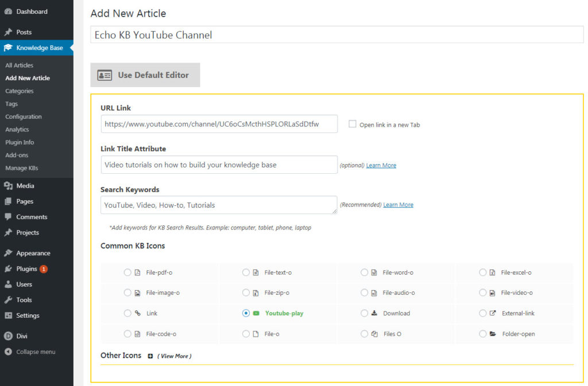The width and height of the screenshot is (588, 386).
Task: Select the File-pdf-o icon radio button
Action: (x=127, y=272)
